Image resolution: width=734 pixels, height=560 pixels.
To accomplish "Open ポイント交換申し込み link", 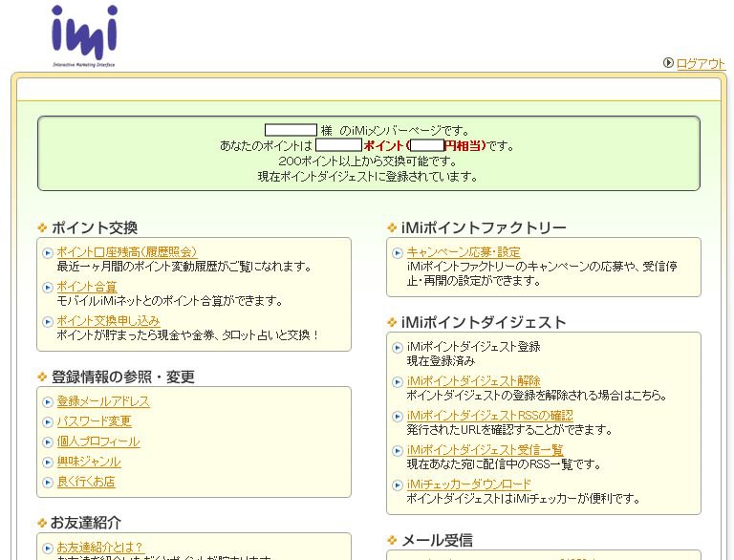I will pos(108,321).
